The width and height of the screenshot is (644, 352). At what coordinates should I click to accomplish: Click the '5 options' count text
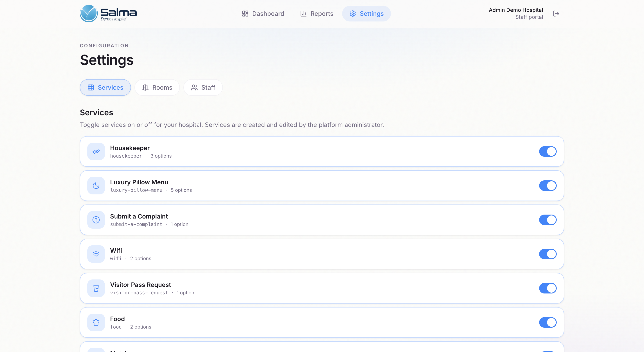click(x=181, y=190)
